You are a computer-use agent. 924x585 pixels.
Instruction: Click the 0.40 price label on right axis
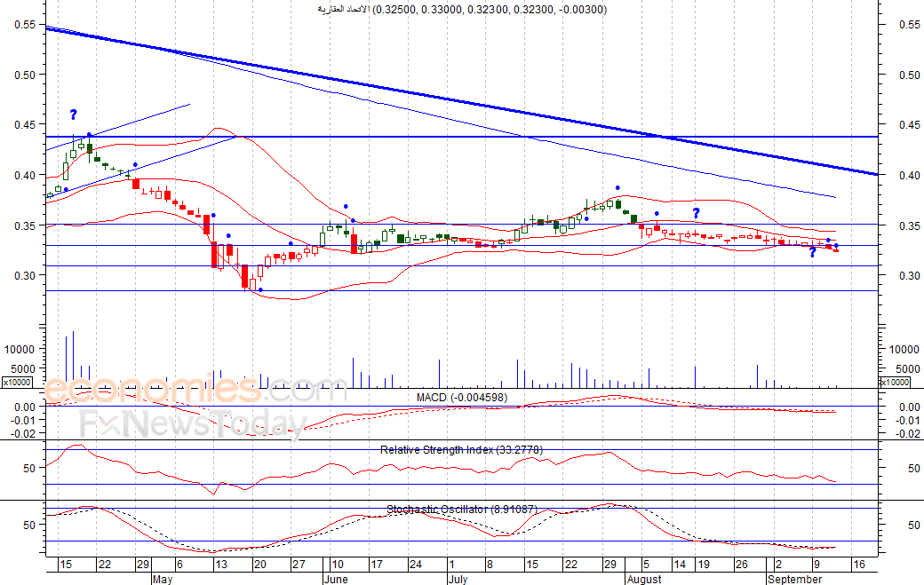point(910,175)
